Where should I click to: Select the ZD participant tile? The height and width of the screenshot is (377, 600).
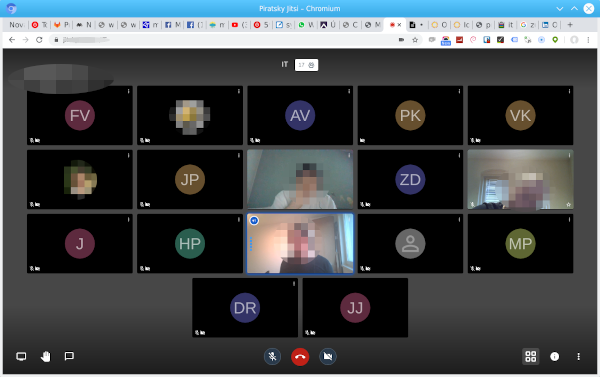click(x=410, y=180)
